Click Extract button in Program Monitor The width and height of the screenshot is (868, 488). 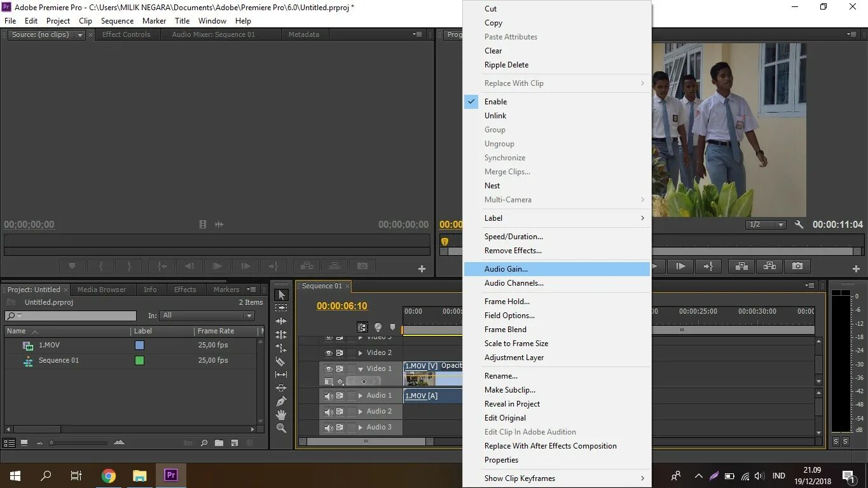[769, 266]
